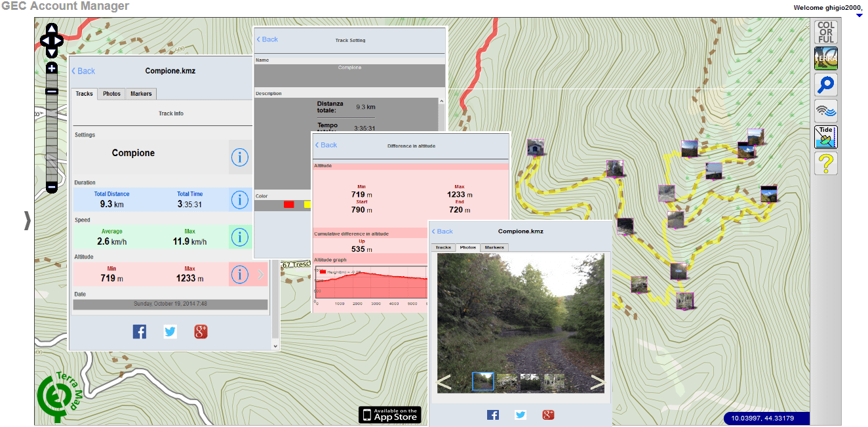Select the third photo thumbnail in strip

[x=530, y=382]
